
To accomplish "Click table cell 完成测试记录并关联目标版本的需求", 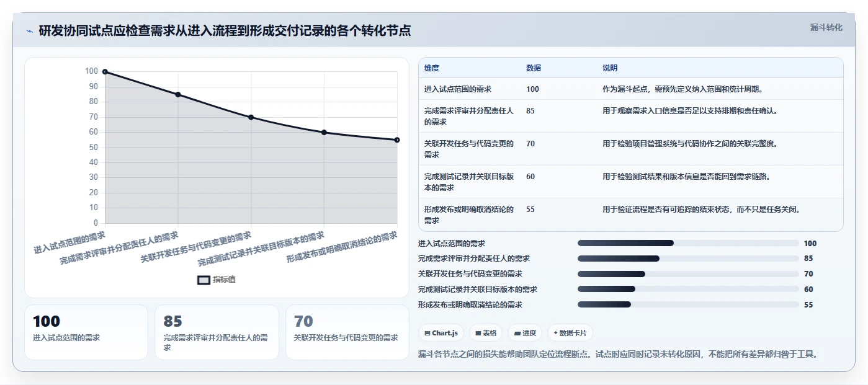I will [469, 182].
